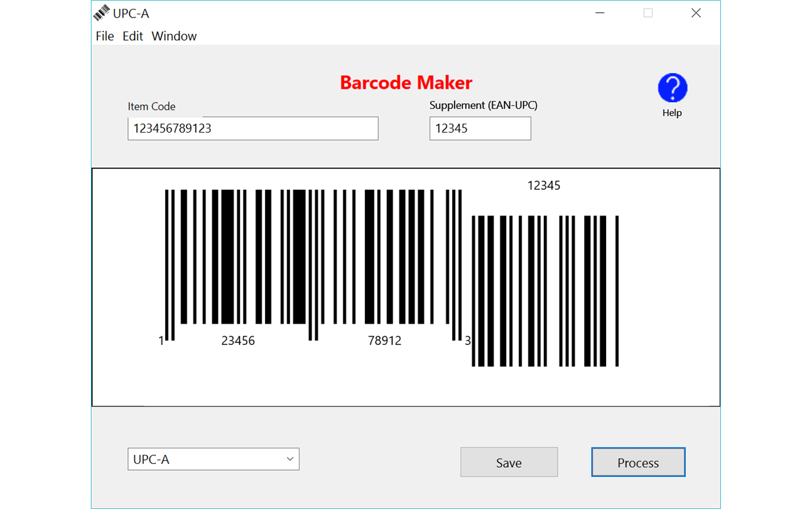
Task: Focus the Item Code input field
Action: pos(253,128)
